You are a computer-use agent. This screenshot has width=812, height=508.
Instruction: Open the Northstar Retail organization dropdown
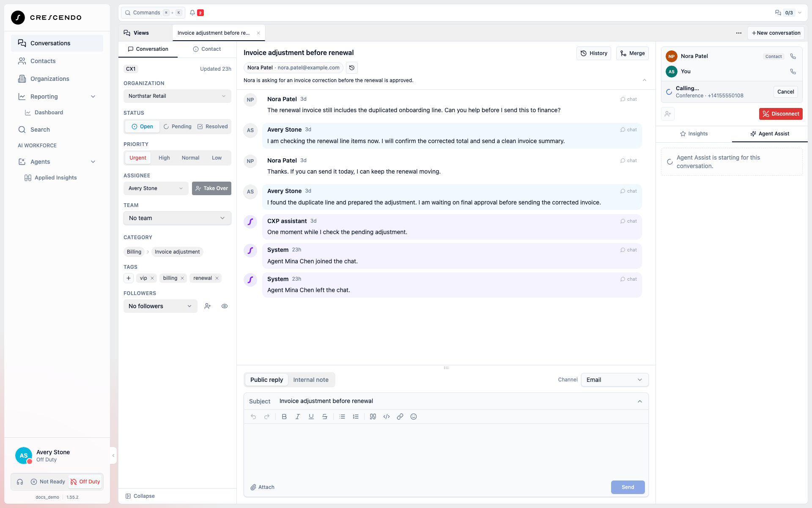(x=177, y=96)
